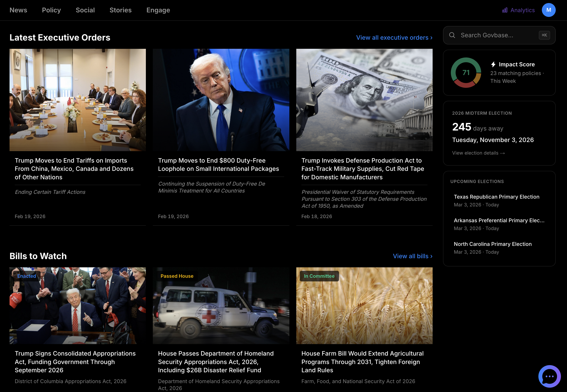567x392 pixels.
Task: Click the ⌘K shortcut badge in search bar
Action: coord(544,35)
